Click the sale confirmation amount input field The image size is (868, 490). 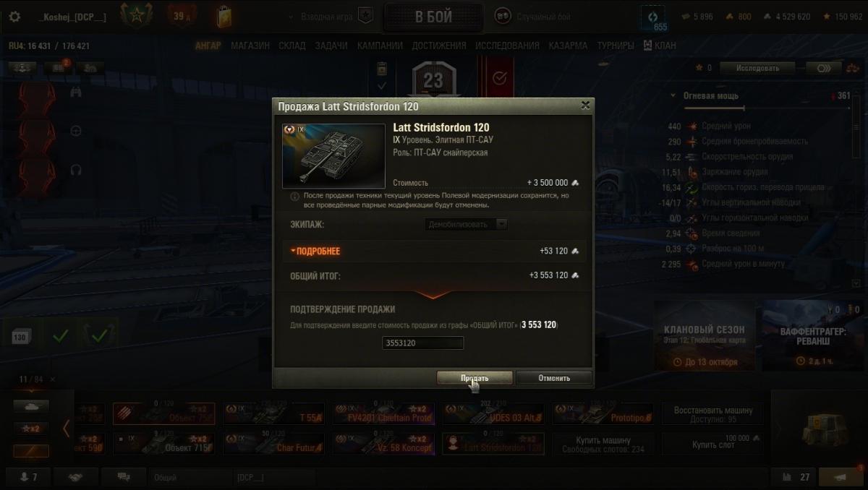pos(422,343)
